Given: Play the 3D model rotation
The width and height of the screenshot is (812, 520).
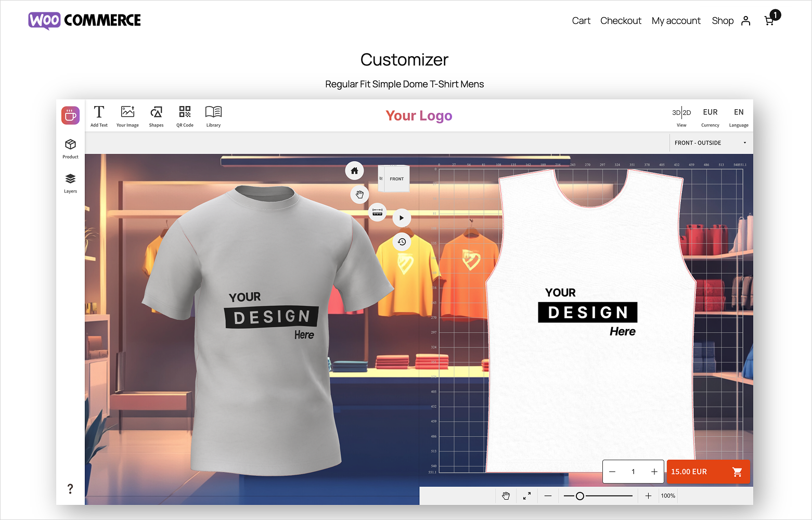Looking at the screenshot, I should pyautogui.click(x=401, y=218).
